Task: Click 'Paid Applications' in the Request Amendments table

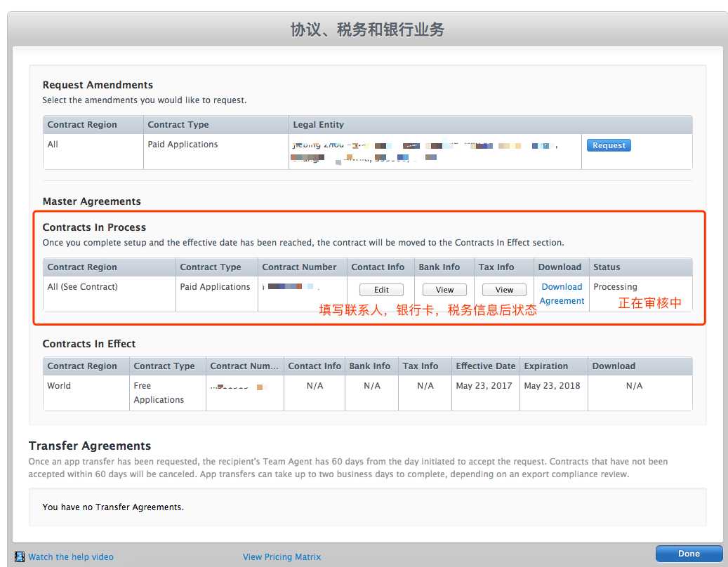Action: click(183, 145)
